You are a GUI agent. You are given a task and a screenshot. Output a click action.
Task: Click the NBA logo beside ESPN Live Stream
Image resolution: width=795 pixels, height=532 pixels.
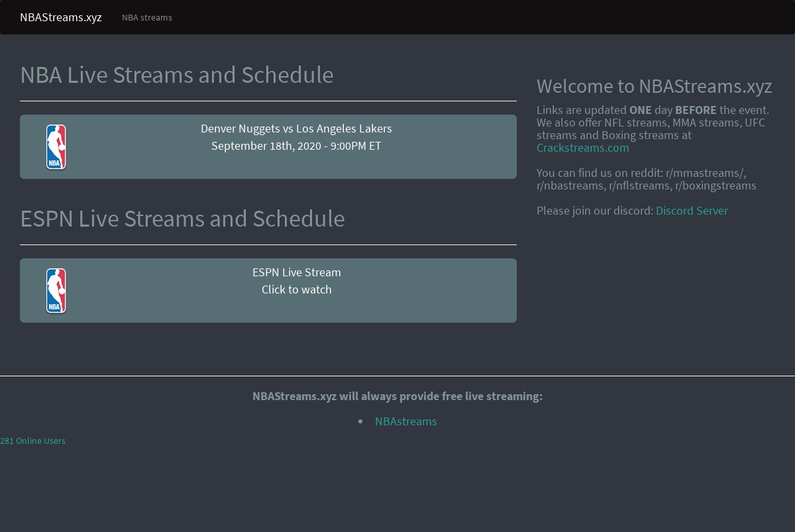[x=56, y=291]
